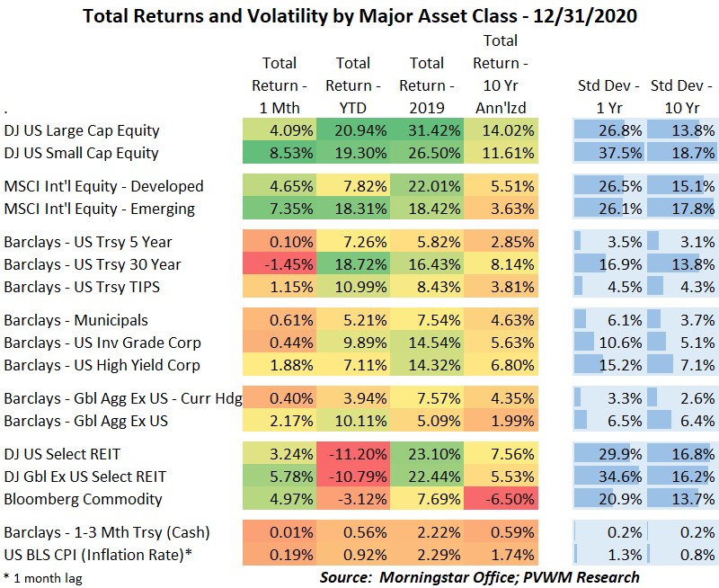
Task: Click the red -11.20% REIT YTD cell
Action: click(x=353, y=454)
